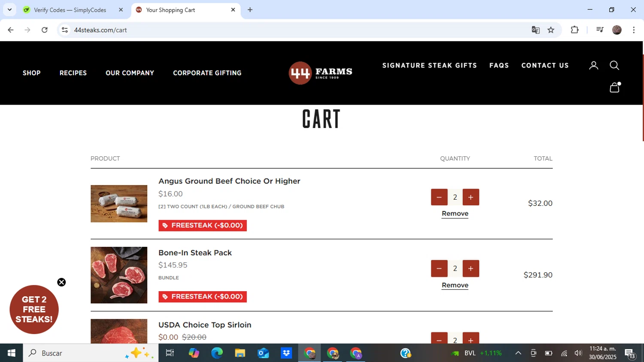644x362 pixels.
Task: Open Bone-In Steak Pack product page
Action: (x=195, y=253)
